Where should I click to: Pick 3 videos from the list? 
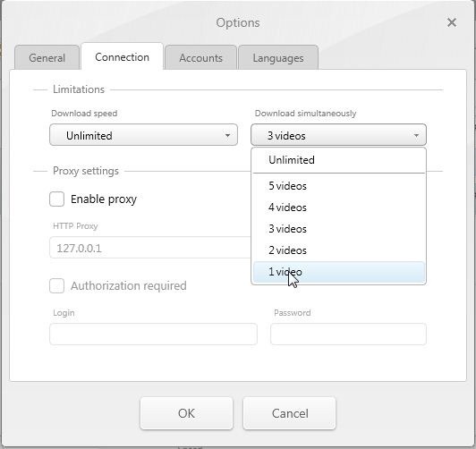tap(338, 229)
